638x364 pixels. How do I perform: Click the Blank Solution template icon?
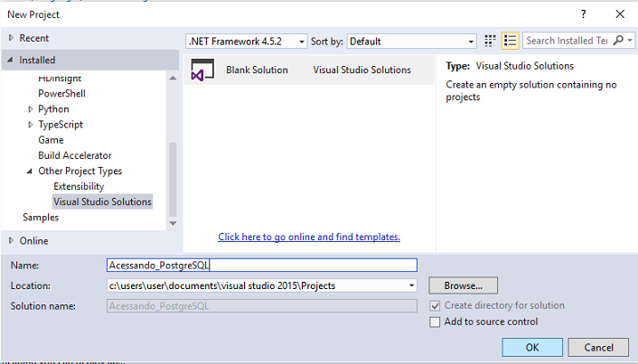(x=202, y=70)
